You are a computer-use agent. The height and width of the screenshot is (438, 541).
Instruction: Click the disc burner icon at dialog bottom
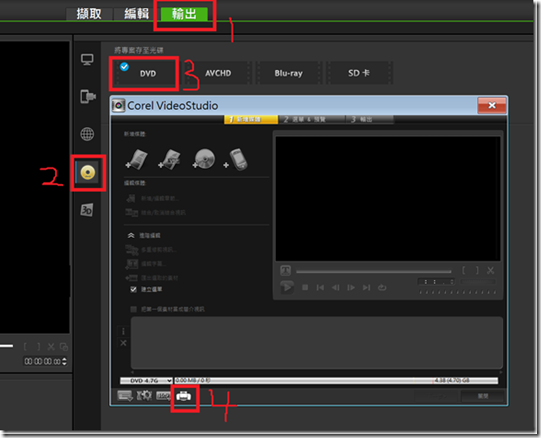184,396
